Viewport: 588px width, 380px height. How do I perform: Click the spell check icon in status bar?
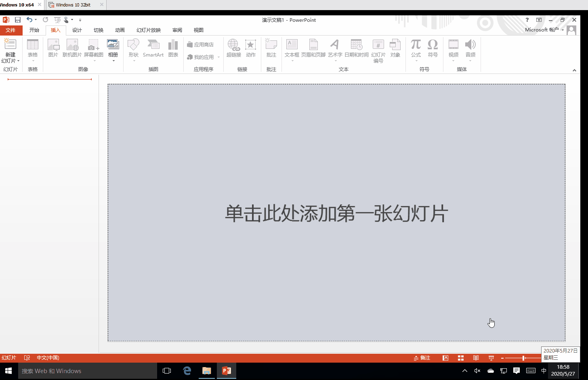pos(27,358)
